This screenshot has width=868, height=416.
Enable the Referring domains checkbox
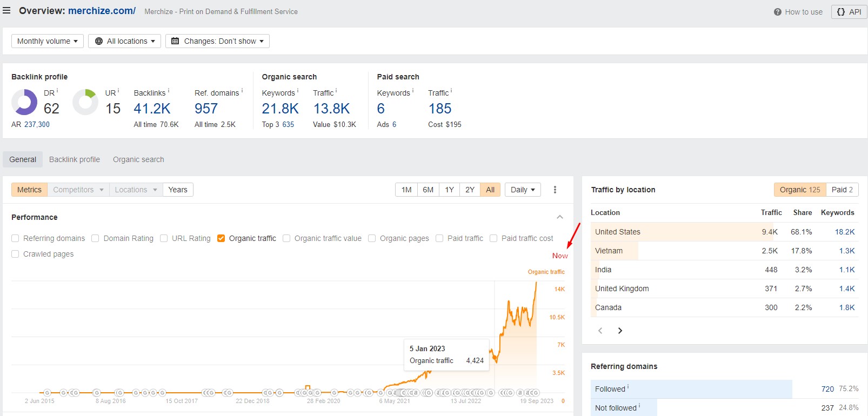15,238
